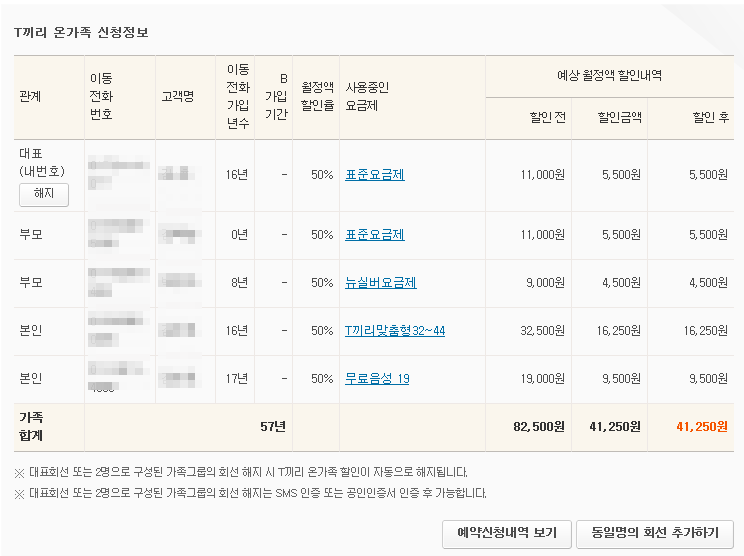The height and width of the screenshot is (556, 744).
Task: Click the 할인 전 column header
Action: pos(547,118)
